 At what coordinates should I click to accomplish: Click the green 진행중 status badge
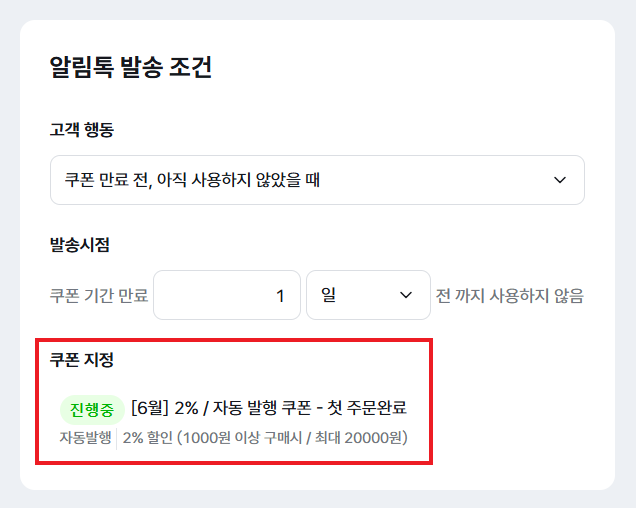[x=91, y=409]
